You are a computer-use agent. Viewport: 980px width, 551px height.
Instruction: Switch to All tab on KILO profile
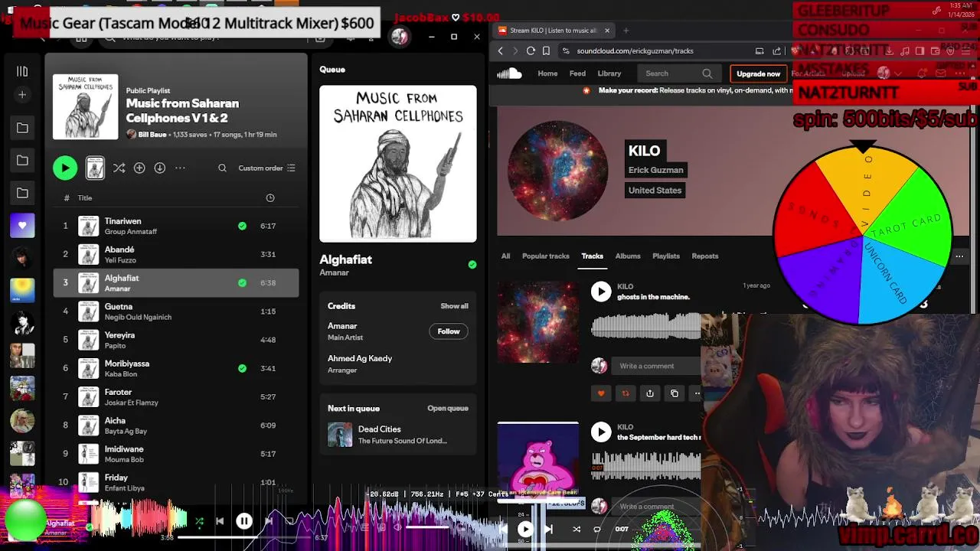505,256
